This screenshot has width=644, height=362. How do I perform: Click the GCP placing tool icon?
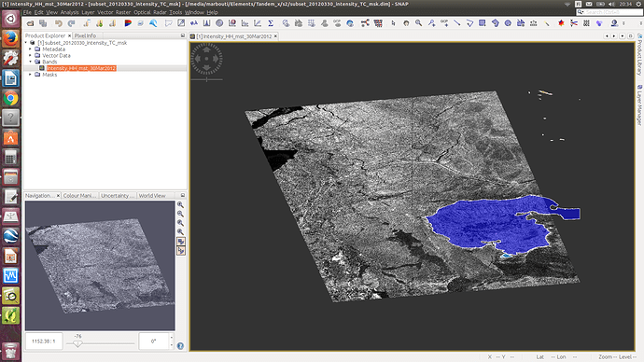pyautogui.click(x=444, y=23)
